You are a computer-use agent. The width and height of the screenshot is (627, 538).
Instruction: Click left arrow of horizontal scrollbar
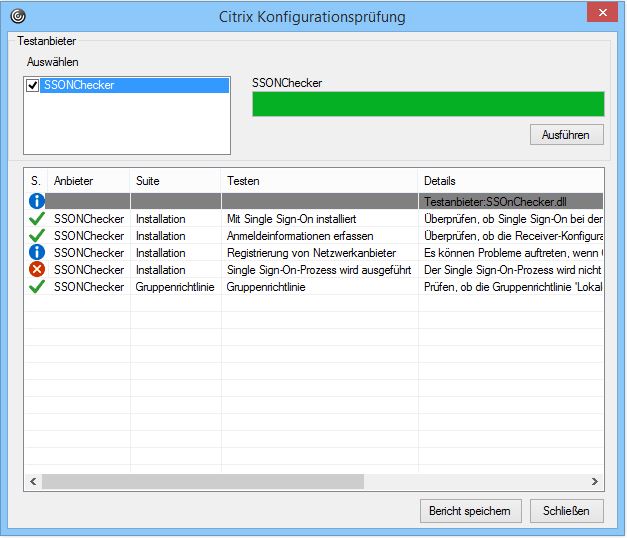pos(32,481)
